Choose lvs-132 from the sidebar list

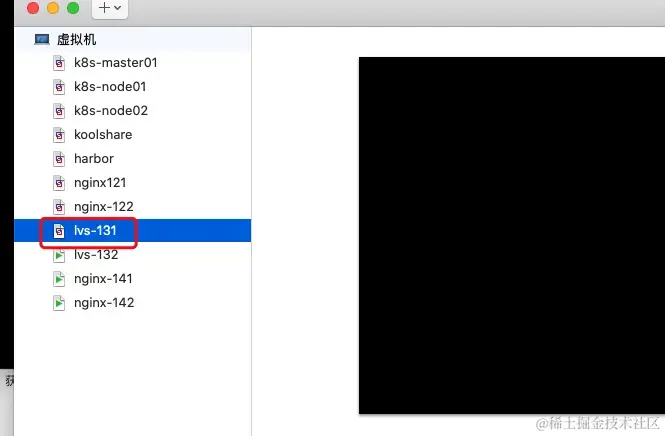[132, 255]
